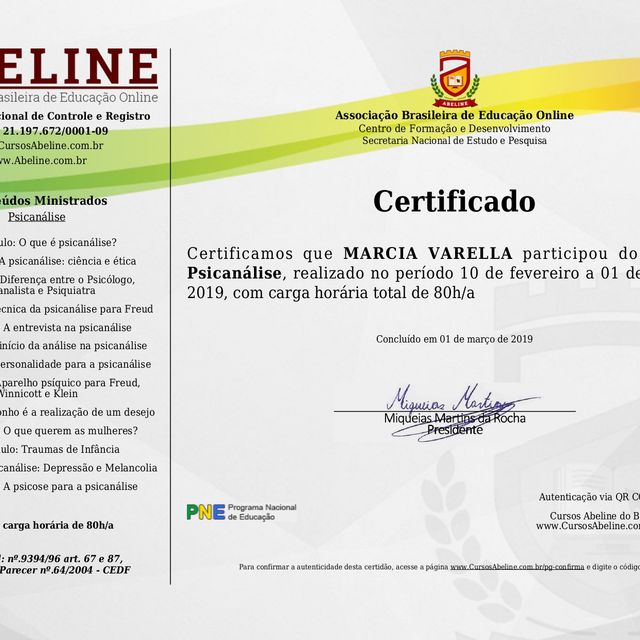Click 'aparelho psíquico para Freud' item
This screenshot has width=640, height=640.
click(70, 383)
